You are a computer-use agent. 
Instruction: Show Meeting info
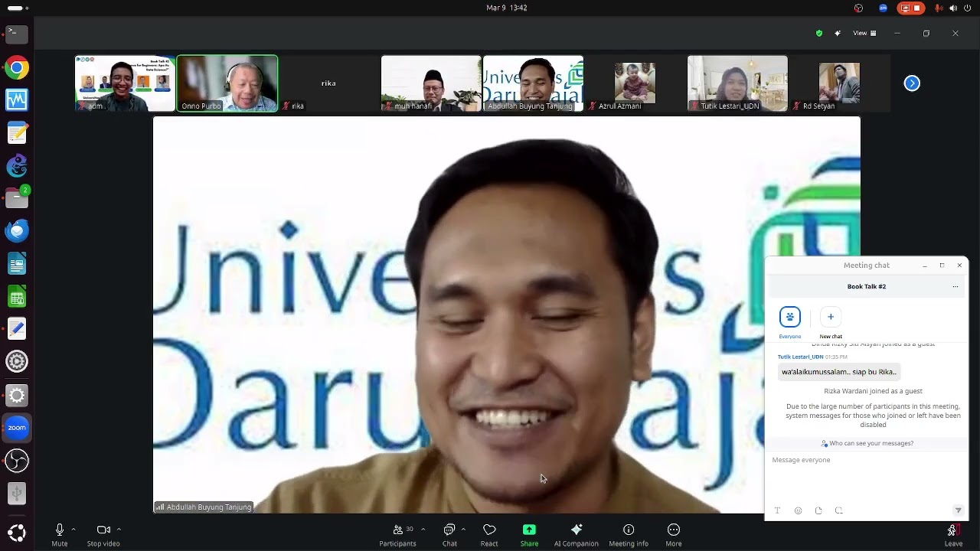629,535
